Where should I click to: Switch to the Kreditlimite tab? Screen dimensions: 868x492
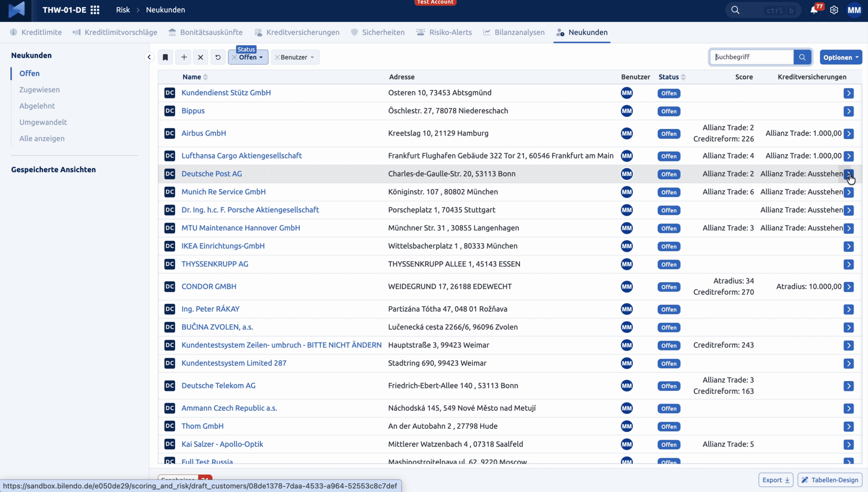click(x=36, y=33)
